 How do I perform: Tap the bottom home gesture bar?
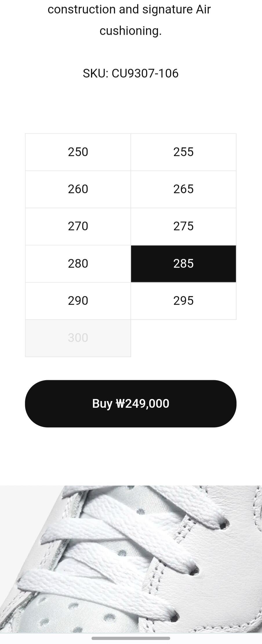[x=131, y=638]
